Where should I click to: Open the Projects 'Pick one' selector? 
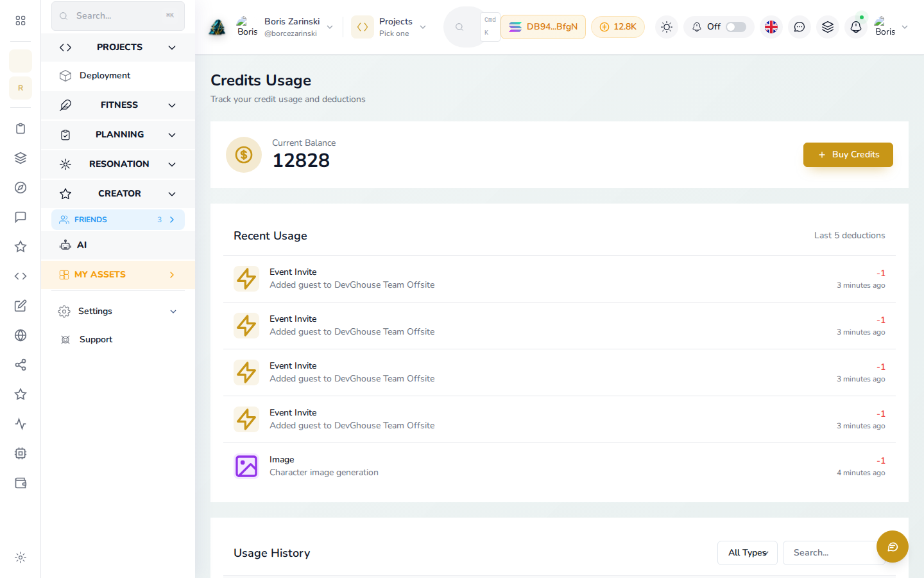(x=389, y=27)
